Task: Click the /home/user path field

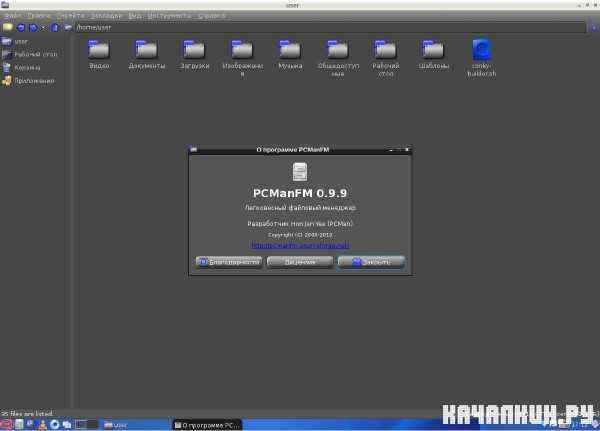Action: [330, 28]
